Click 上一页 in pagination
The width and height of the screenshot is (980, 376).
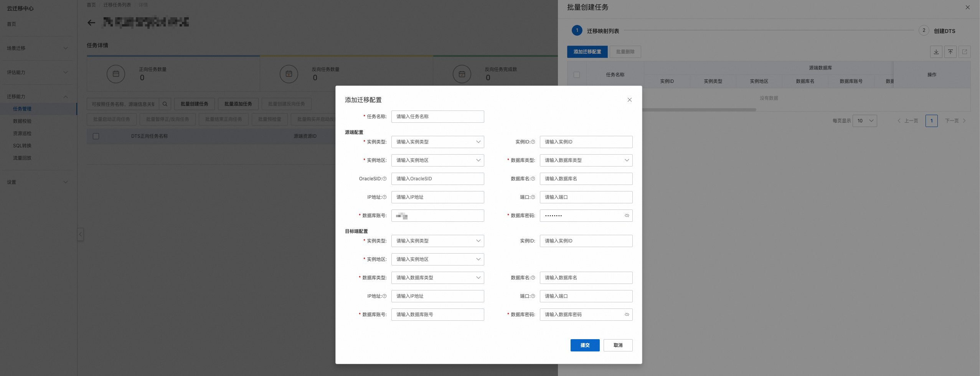908,121
